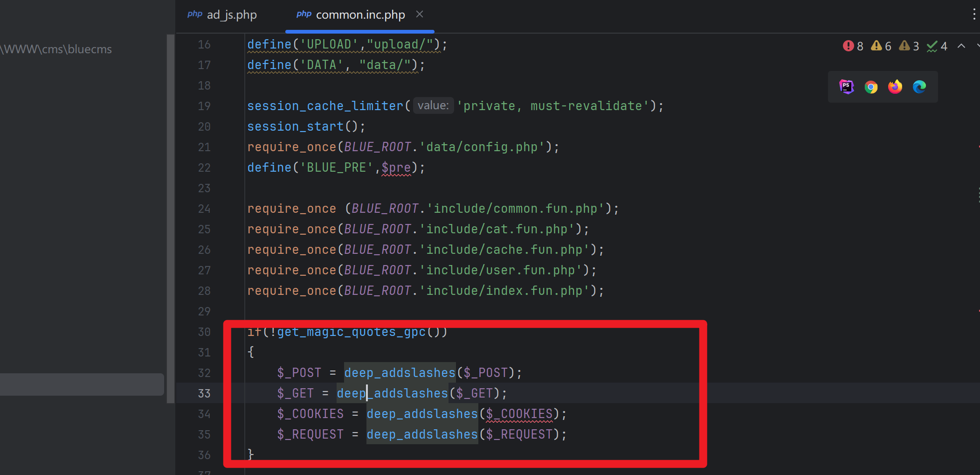
Task: Show the 4 typos inspection indicator
Action: point(937,46)
